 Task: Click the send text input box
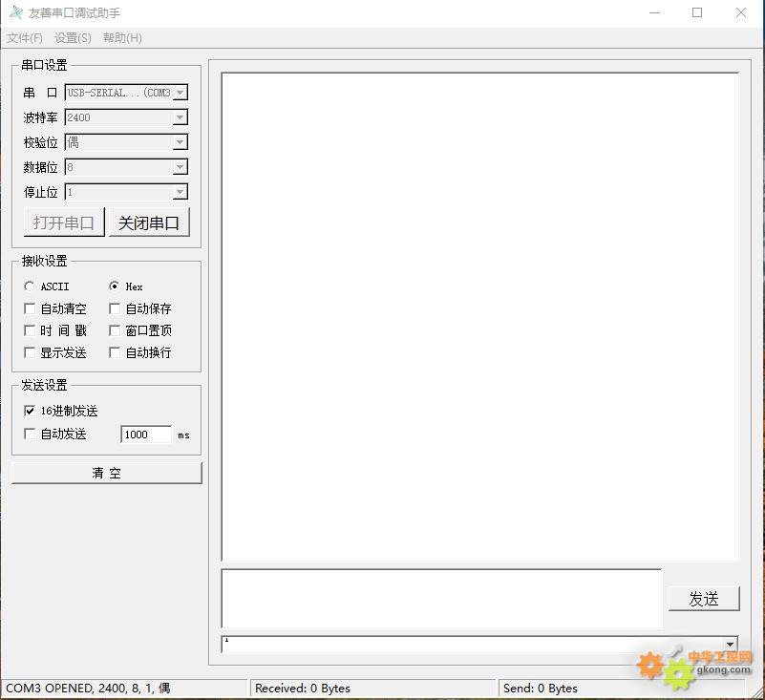[x=441, y=598]
